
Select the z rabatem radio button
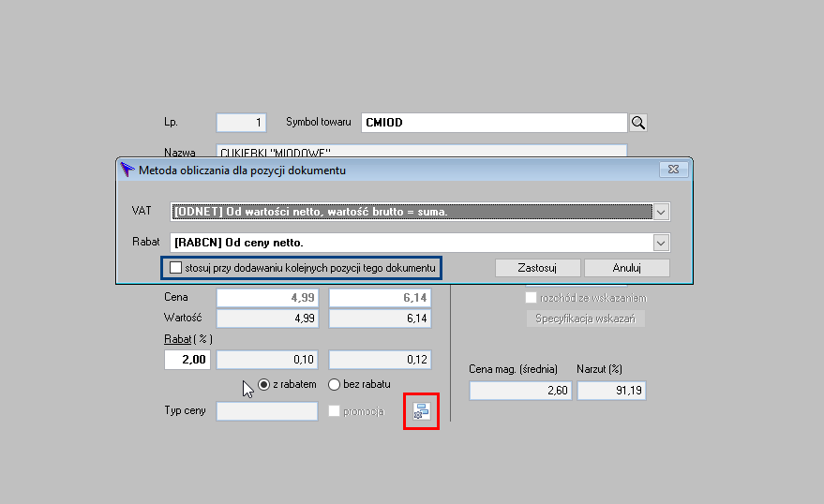[263, 384]
